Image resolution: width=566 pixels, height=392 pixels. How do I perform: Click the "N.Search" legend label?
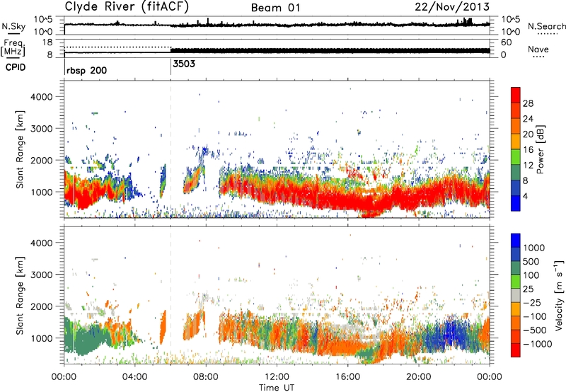[546, 26]
